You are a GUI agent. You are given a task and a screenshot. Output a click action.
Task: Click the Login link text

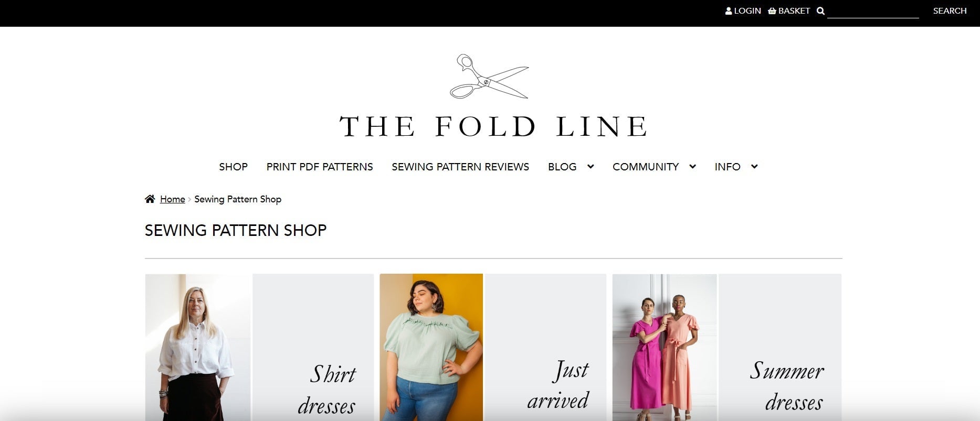pyautogui.click(x=747, y=11)
